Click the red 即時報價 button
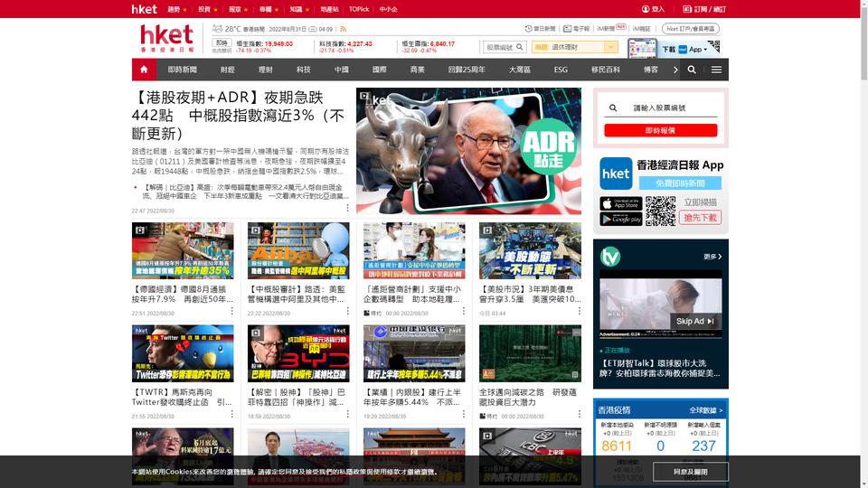The image size is (868, 488). (x=660, y=130)
